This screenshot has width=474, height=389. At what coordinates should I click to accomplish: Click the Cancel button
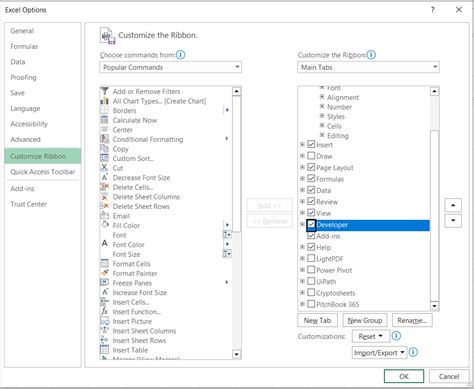449,376
